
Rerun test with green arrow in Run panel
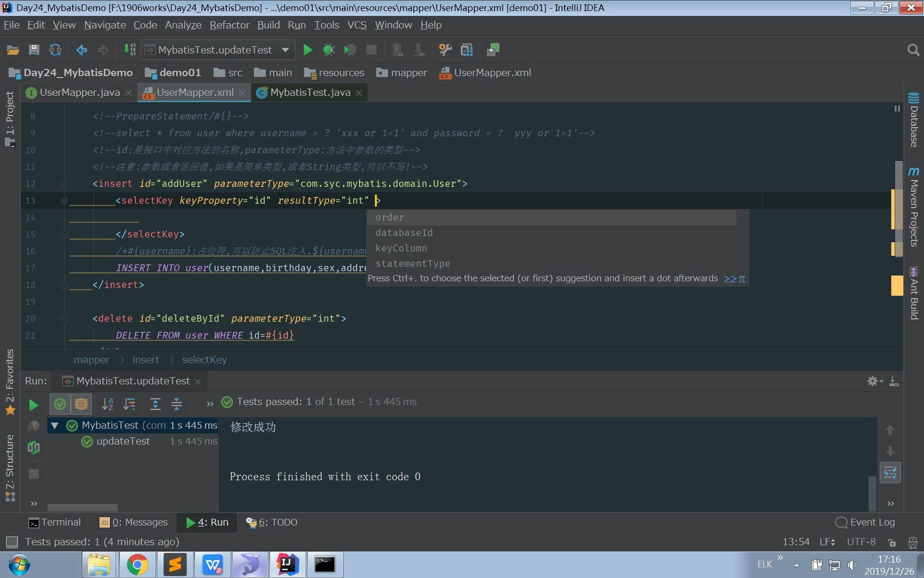[x=33, y=405]
